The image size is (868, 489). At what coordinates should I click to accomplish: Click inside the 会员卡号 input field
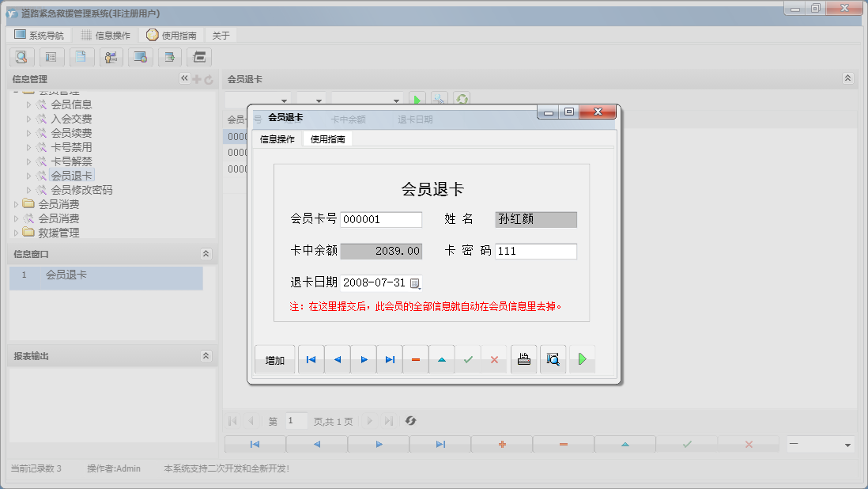coord(382,219)
